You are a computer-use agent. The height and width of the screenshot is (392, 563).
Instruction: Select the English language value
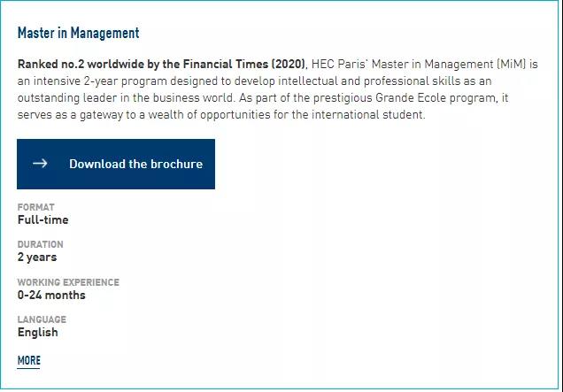(x=38, y=333)
